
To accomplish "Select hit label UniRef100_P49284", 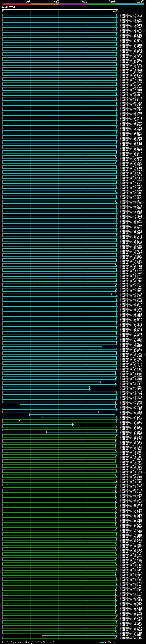I will (x=131, y=334).
